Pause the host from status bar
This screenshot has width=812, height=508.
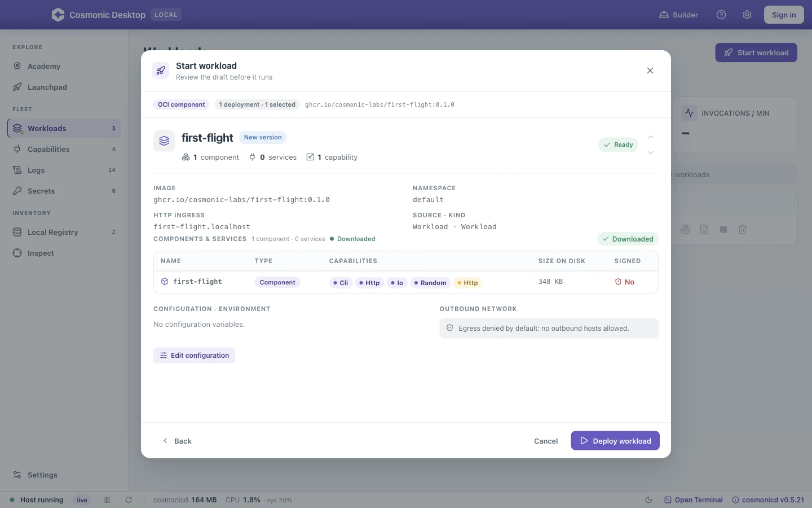pyautogui.click(x=107, y=500)
